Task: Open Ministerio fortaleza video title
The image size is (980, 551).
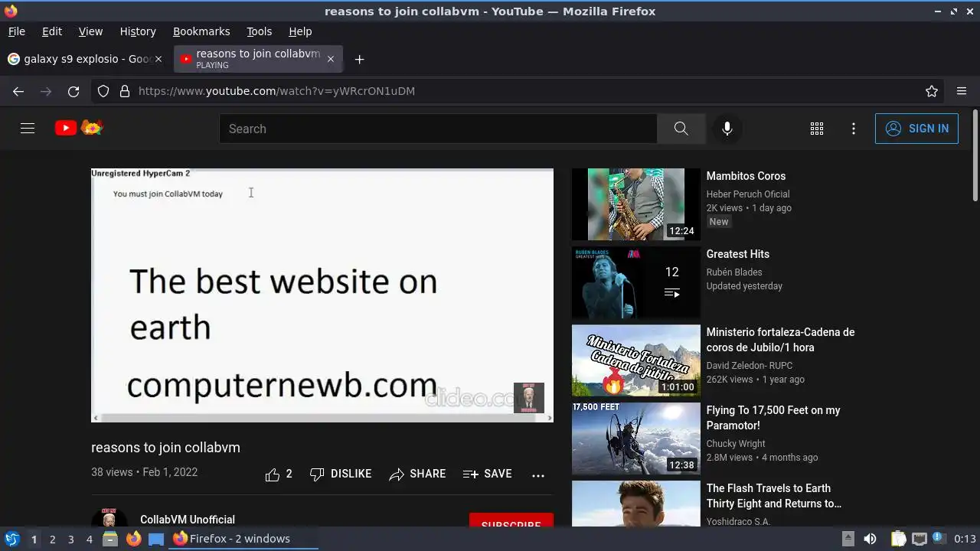Action: pyautogui.click(x=780, y=340)
